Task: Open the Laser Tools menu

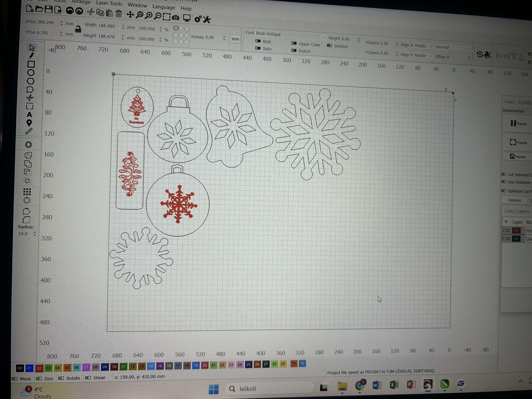Action: pos(109,3)
